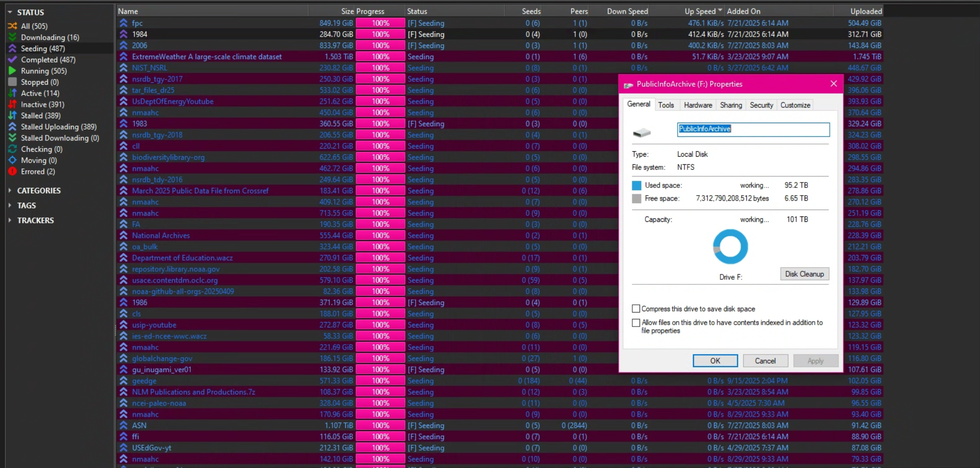Toggle the contents indexed checkbox
Screen dimensions: 980x468
[636, 323]
